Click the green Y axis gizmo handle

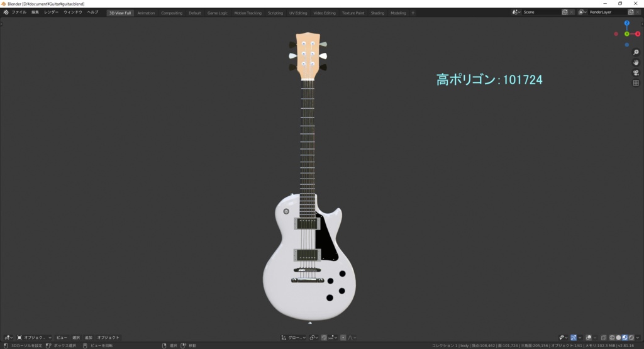pos(627,34)
